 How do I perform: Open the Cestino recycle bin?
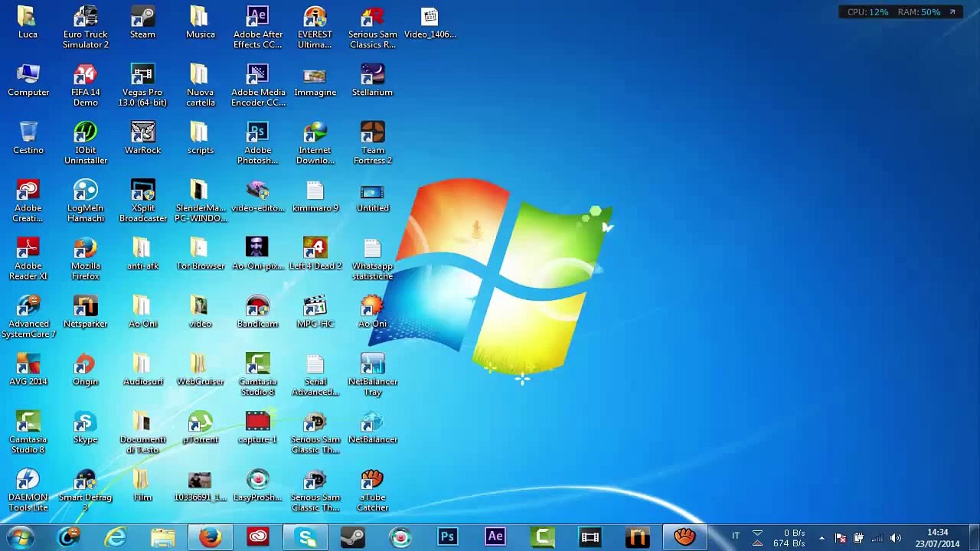click(28, 139)
